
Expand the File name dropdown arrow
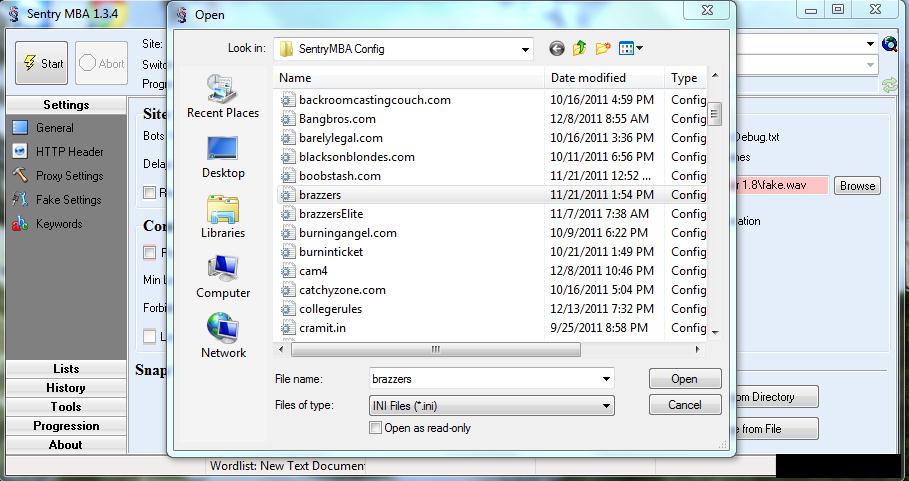pos(606,379)
